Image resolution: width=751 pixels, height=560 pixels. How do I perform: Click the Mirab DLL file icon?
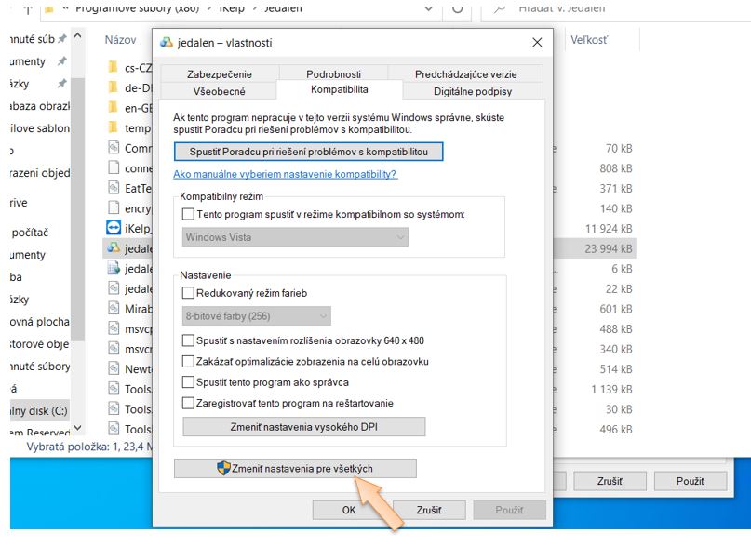tap(114, 308)
